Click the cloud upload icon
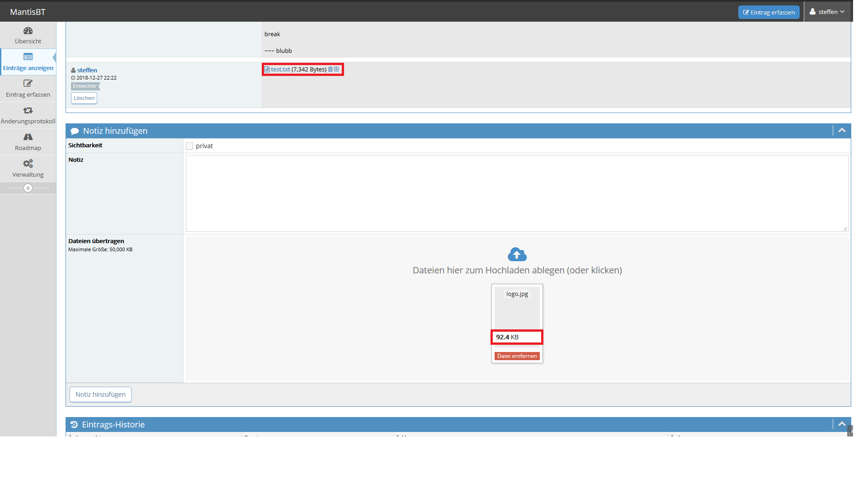The height and width of the screenshot is (488, 868). (x=517, y=254)
